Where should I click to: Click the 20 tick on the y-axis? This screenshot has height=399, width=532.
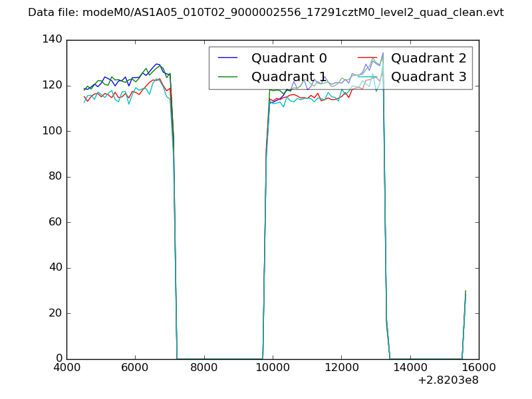coord(57,313)
